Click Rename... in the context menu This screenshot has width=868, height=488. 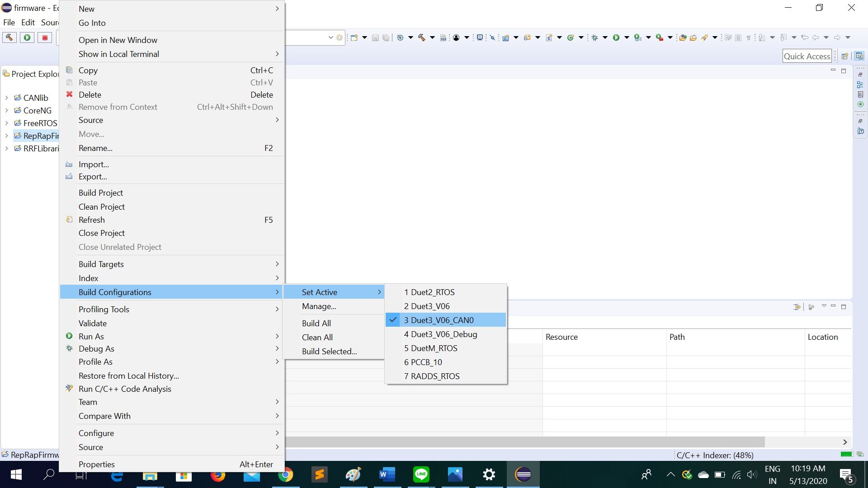click(x=172, y=148)
